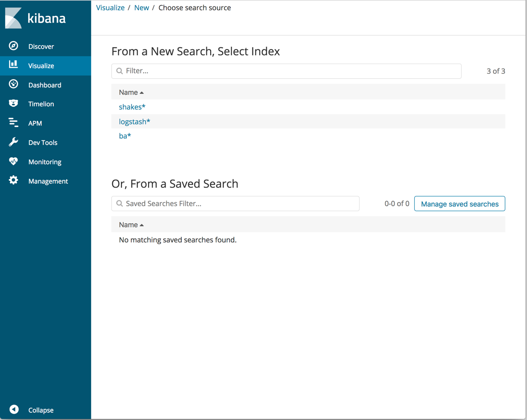Open the Manage saved searches page

pos(459,203)
